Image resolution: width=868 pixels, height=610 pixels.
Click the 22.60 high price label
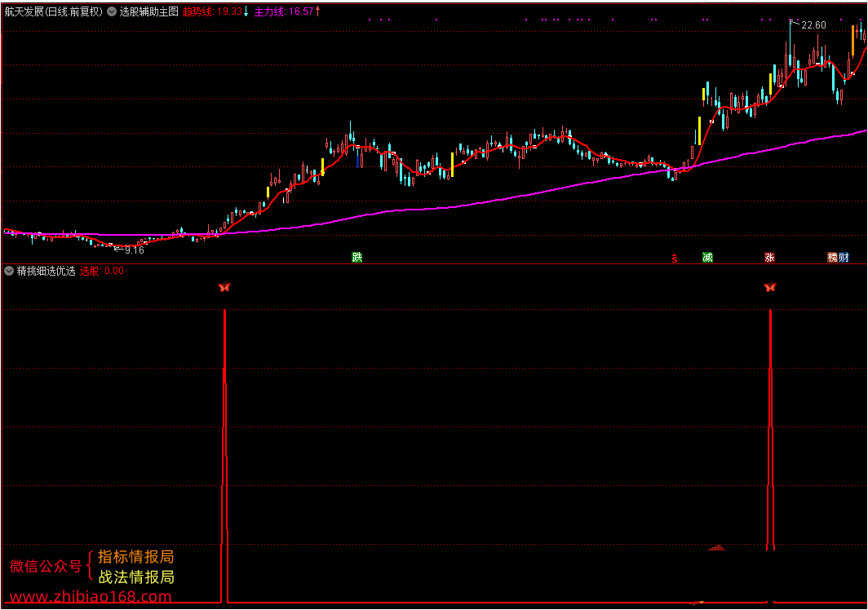813,25
